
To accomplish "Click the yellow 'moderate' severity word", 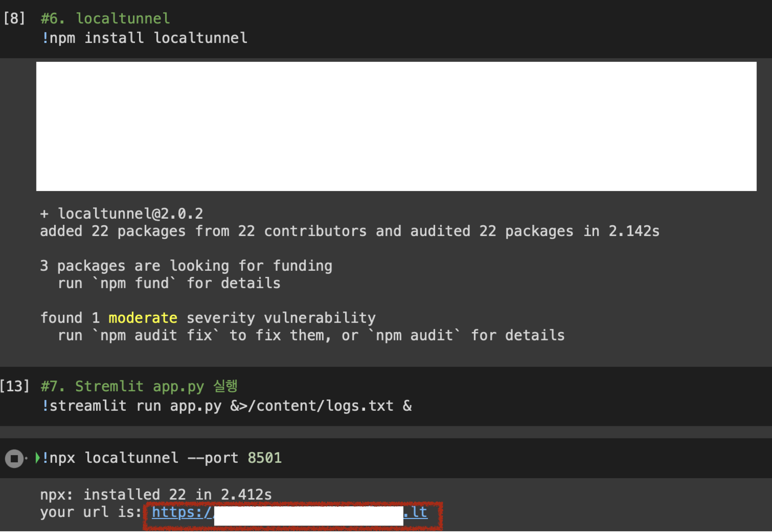I will click(x=143, y=318).
